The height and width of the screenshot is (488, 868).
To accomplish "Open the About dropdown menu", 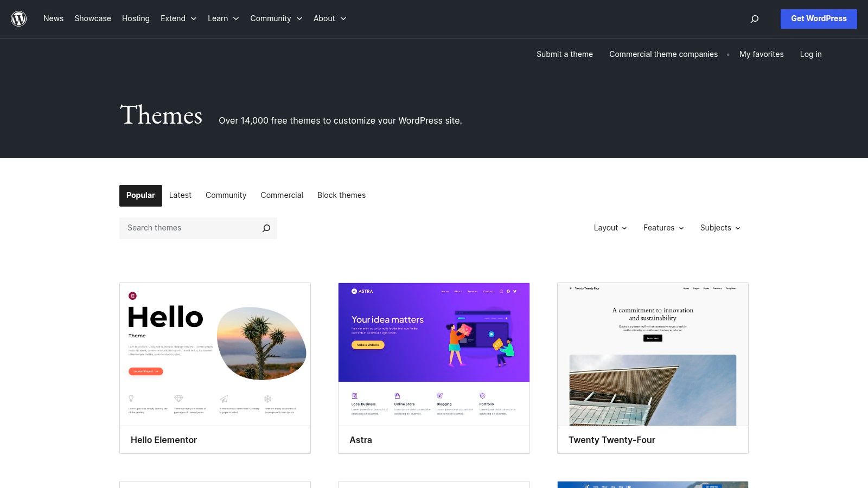I will click(x=329, y=18).
